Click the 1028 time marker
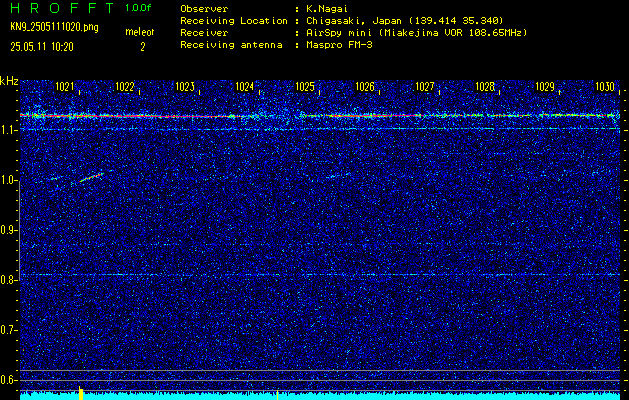The height and width of the screenshot is (400, 629). coord(485,87)
